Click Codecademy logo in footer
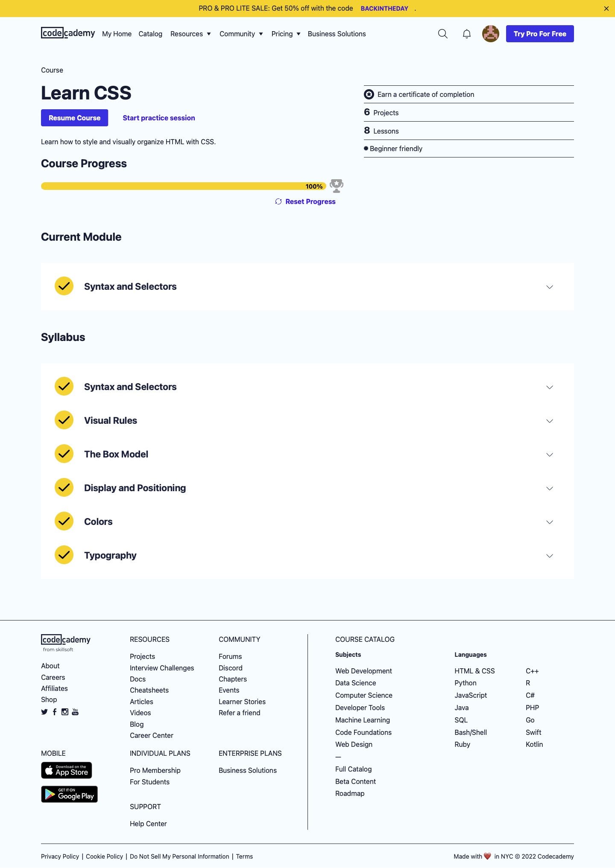Viewport: 615px width, 868px height. [66, 639]
